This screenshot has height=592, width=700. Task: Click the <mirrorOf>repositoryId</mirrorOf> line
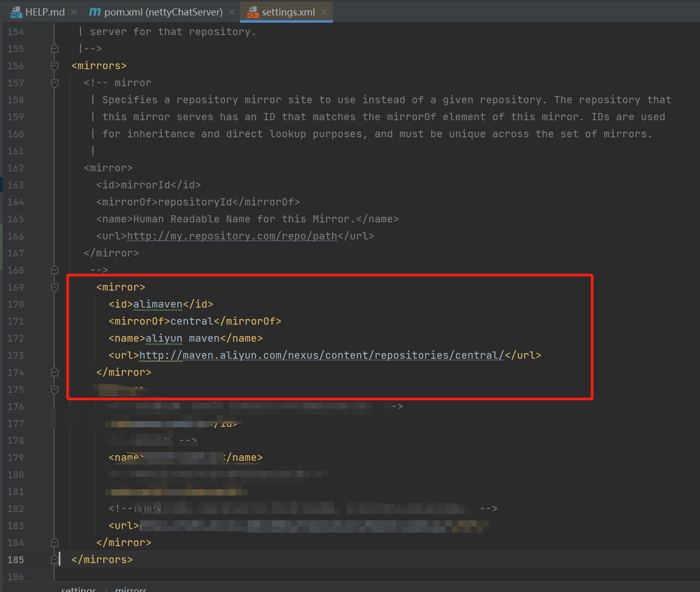198,202
